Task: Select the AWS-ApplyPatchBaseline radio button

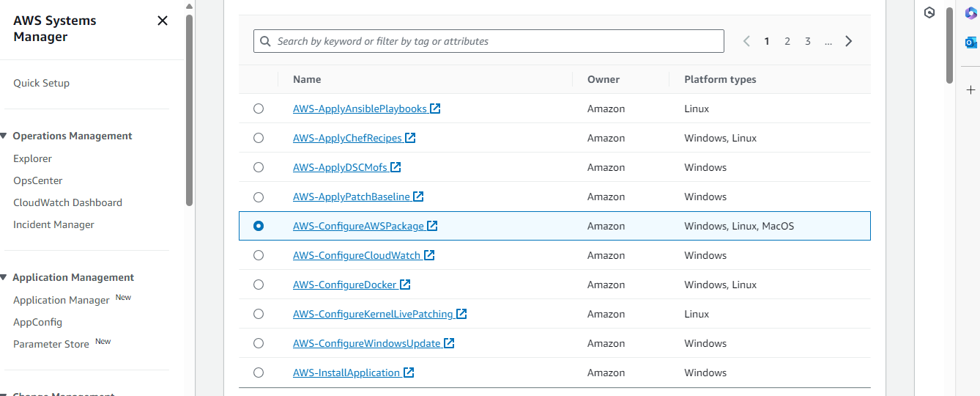Action: 259,197
